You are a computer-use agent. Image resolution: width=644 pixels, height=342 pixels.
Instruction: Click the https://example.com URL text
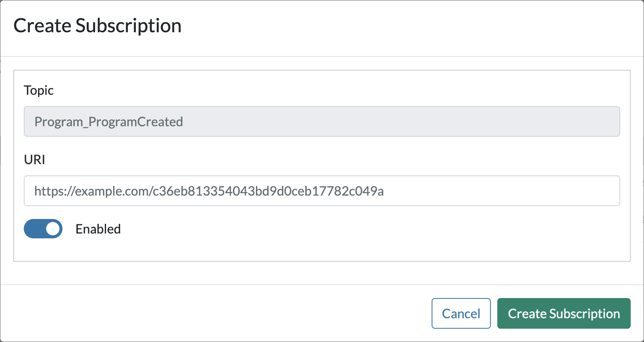[x=209, y=191]
